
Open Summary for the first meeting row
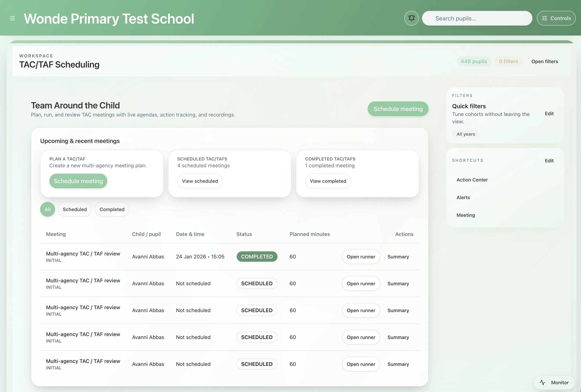(x=398, y=257)
